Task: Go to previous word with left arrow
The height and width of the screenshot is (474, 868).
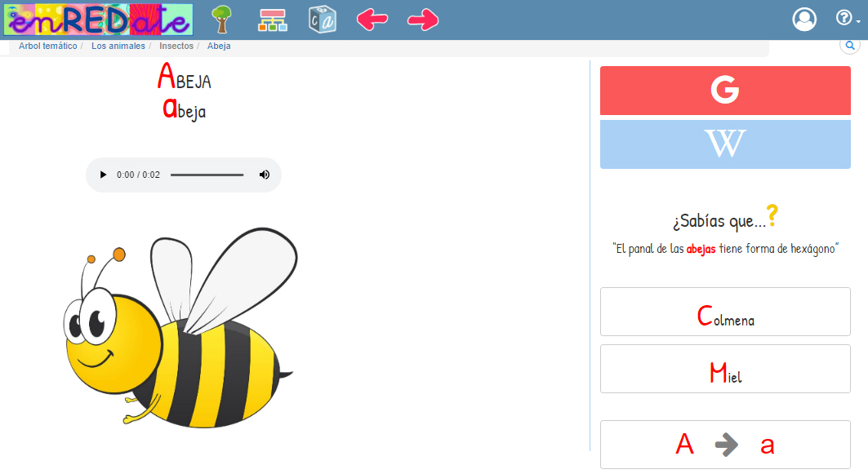Action: (372, 20)
